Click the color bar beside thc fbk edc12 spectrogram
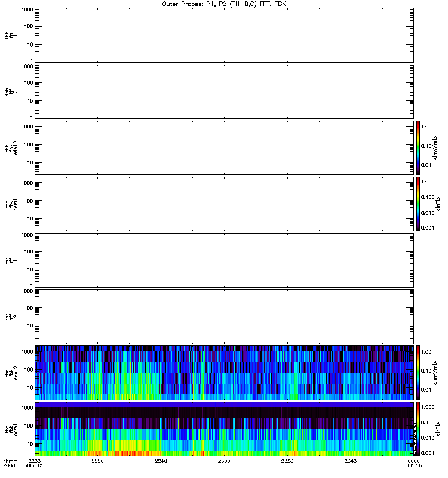This screenshot has width=448, height=478. click(418, 372)
